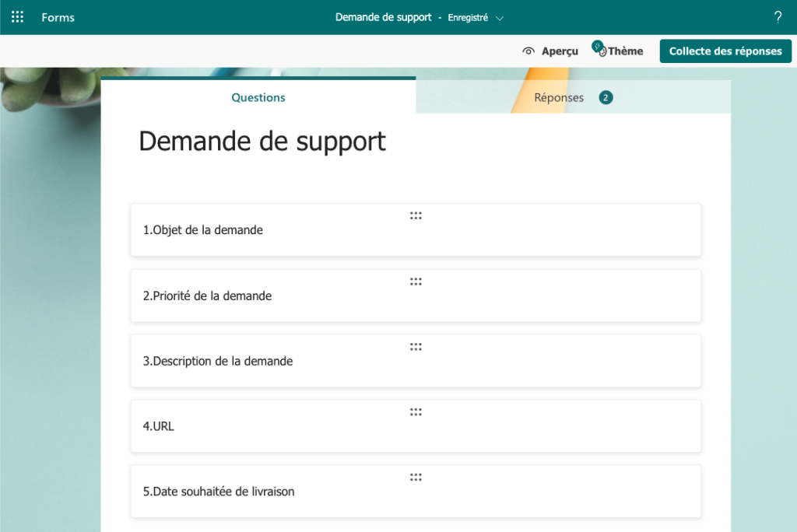The width and height of the screenshot is (797, 532).
Task: Click drag handle on URL question
Action: 416,412
